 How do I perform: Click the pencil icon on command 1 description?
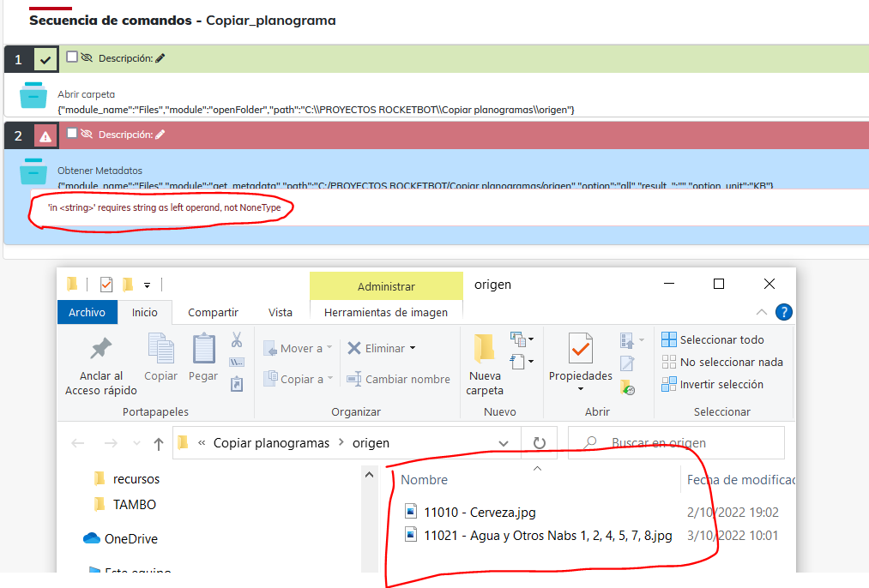(x=160, y=58)
